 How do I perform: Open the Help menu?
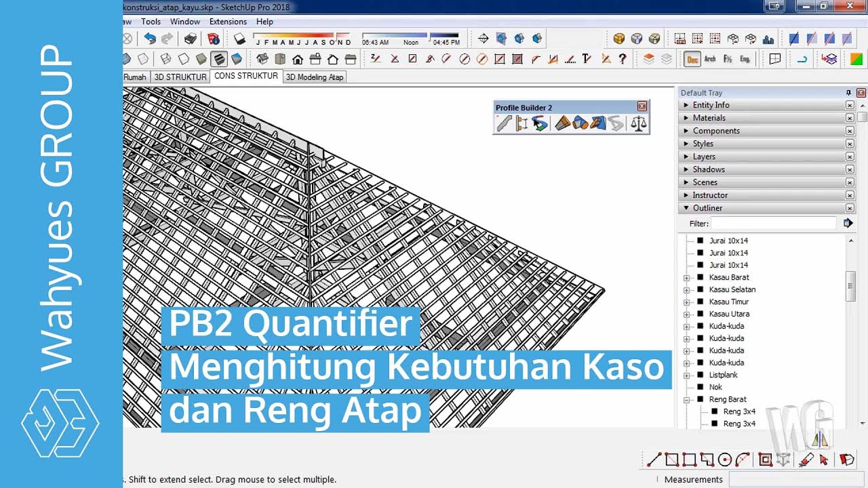264,22
